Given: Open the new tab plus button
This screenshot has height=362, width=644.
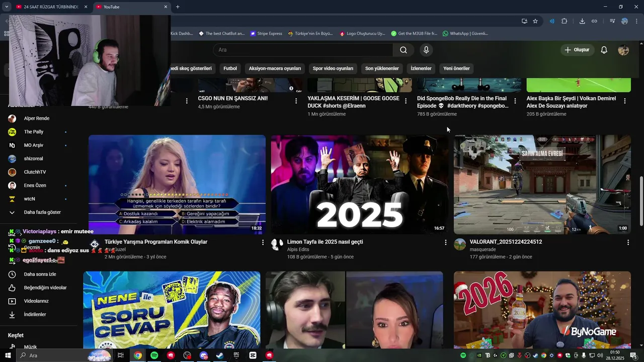Looking at the screenshot, I should [178, 7].
